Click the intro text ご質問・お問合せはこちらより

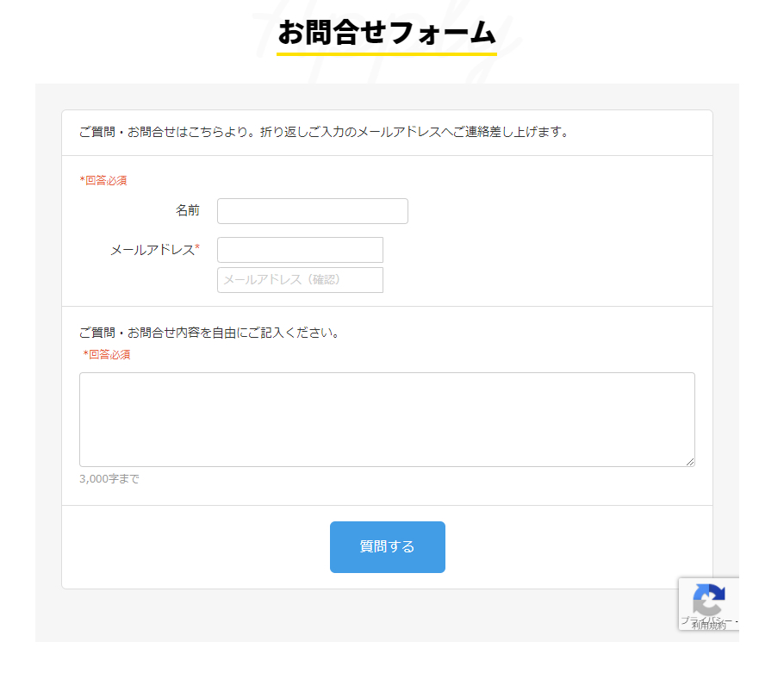[x=323, y=133]
